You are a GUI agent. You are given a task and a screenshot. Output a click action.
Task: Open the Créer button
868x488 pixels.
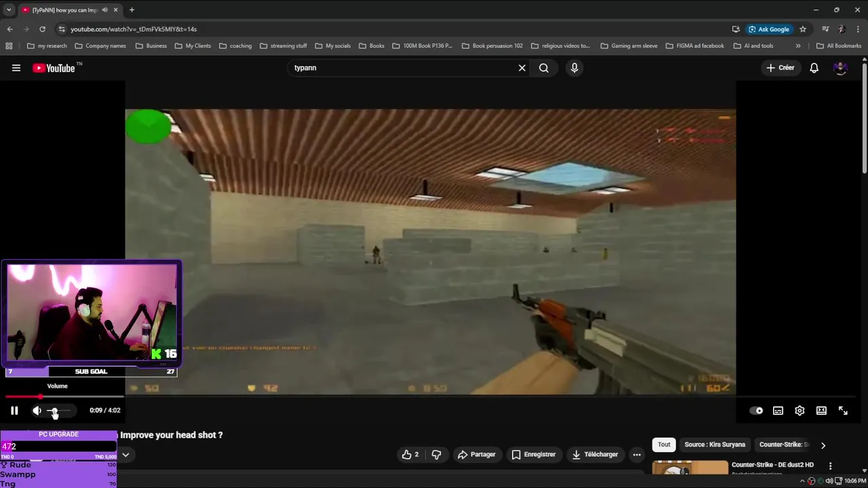point(781,68)
